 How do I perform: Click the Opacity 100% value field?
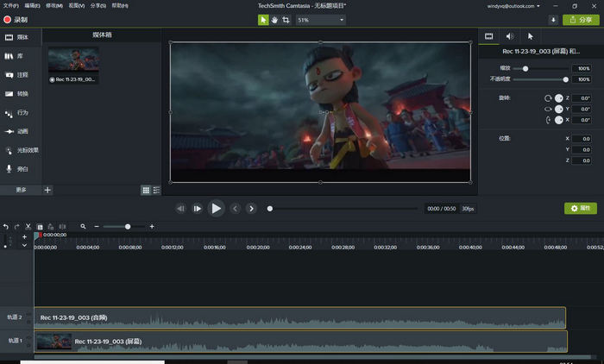pos(582,79)
